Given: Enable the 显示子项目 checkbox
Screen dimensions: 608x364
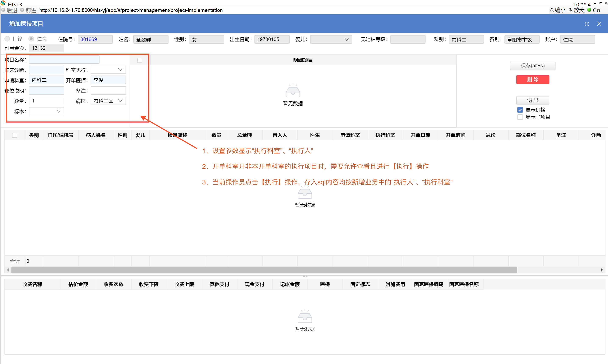Looking at the screenshot, I should 520,117.
